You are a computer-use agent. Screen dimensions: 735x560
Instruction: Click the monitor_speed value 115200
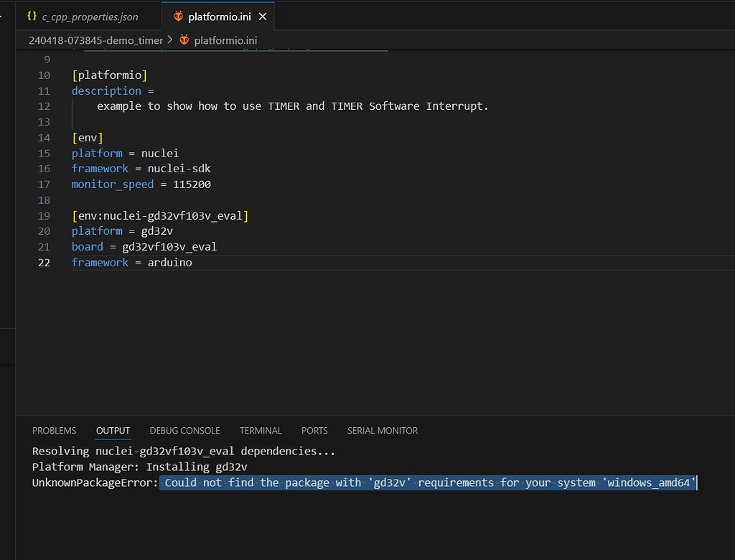[192, 185]
